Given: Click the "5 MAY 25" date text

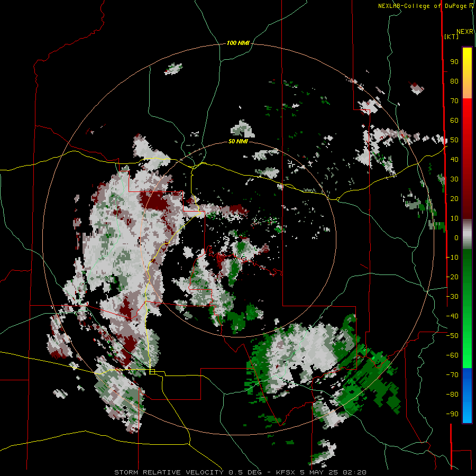Looking at the screenshot, I should (319, 472).
